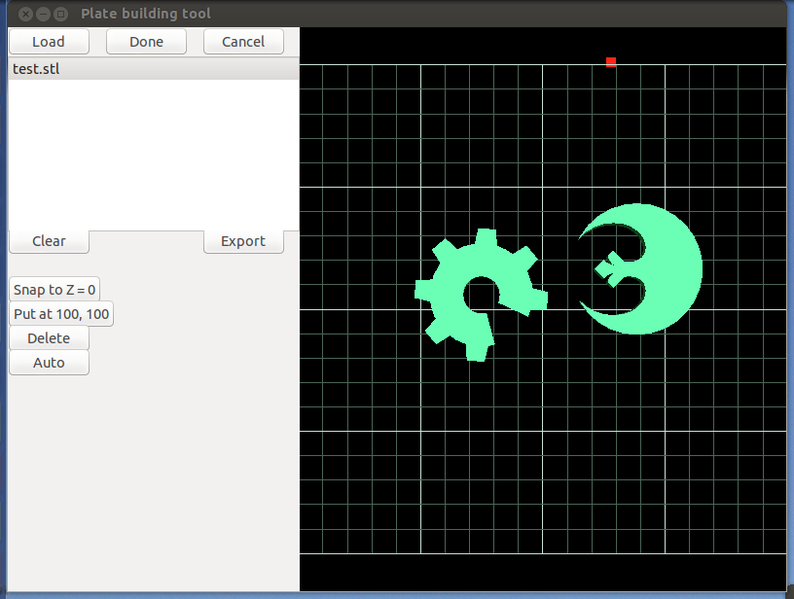Minimize the Plate building tool window
This screenshot has height=599, width=794.
[43, 14]
